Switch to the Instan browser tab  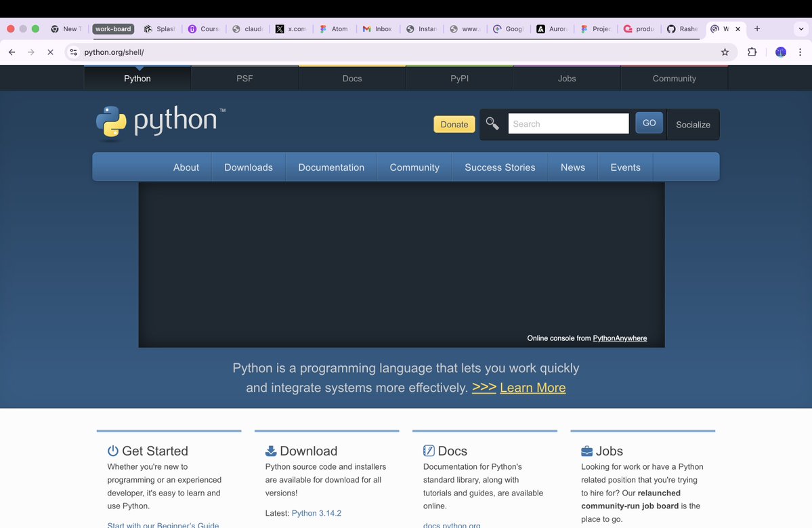tap(421, 29)
